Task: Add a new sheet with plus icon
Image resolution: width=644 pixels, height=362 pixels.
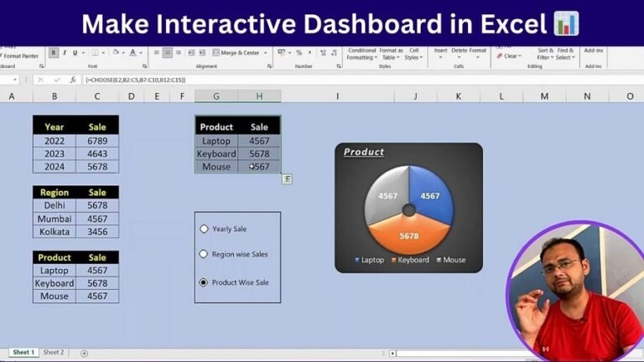Action: tap(84, 353)
